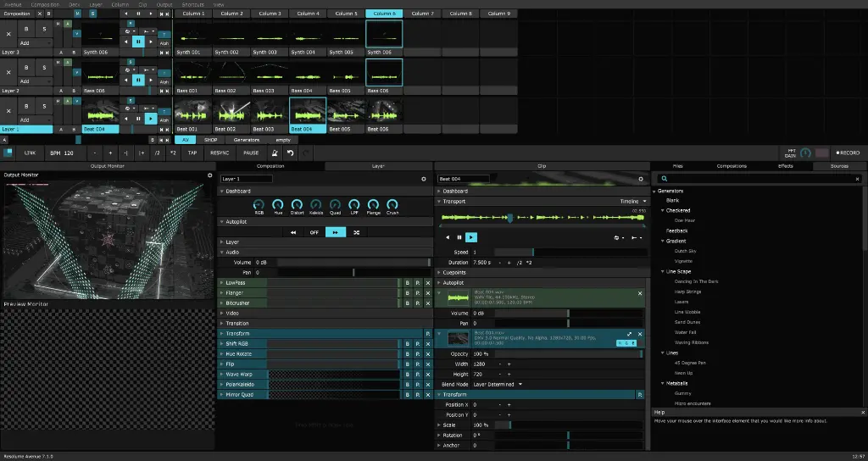868x461 pixels.
Task: Open the Timeline dropdown in Transport
Action: point(633,202)
